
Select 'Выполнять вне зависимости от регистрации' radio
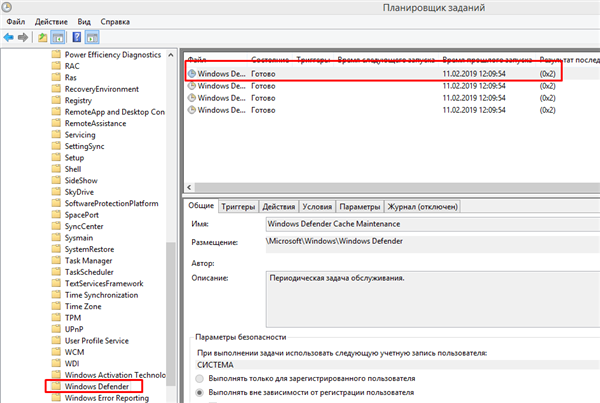coord(199,393)
